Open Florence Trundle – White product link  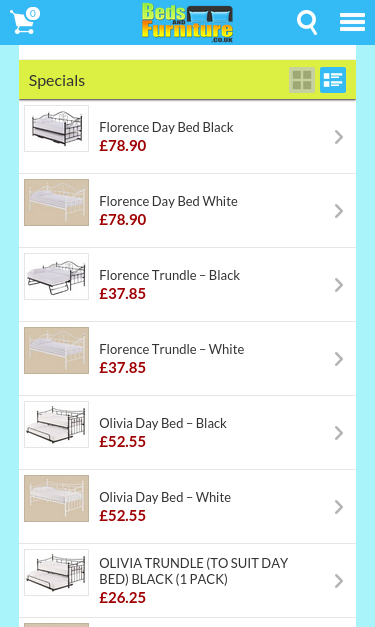coord(172,349)
